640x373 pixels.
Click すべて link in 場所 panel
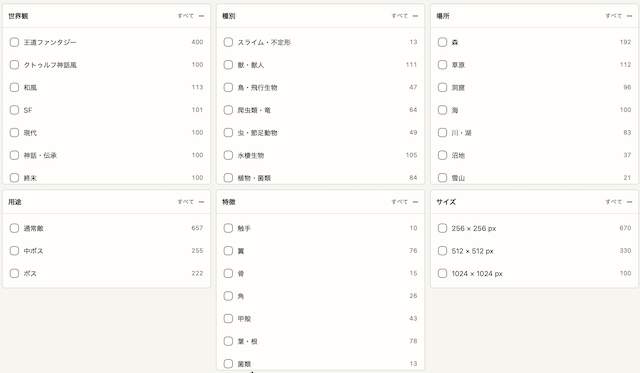[613, 16]
